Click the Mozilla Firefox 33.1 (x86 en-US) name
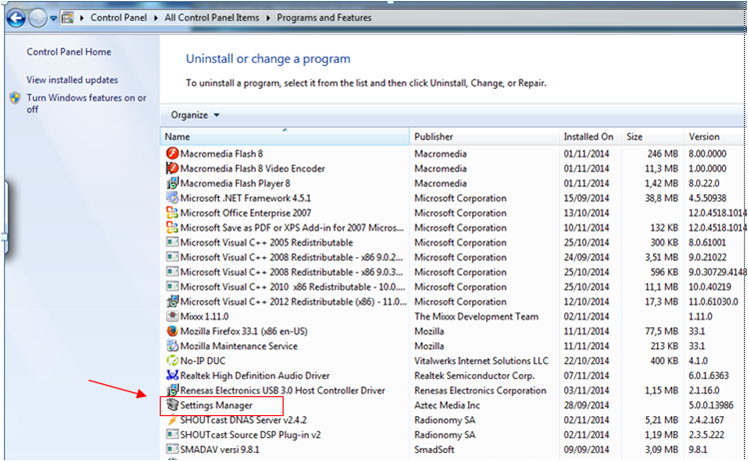748x461 pixels. (244, 331)
